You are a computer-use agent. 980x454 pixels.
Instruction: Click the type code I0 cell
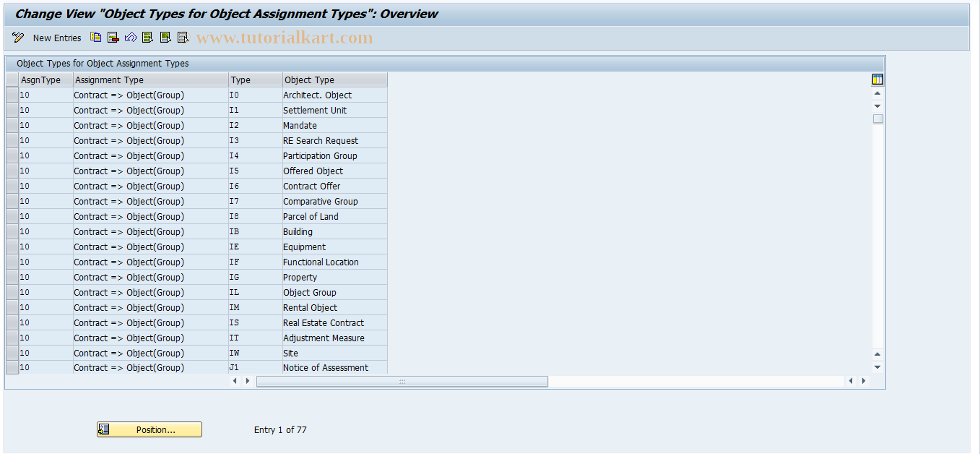(x=256, y=95)
